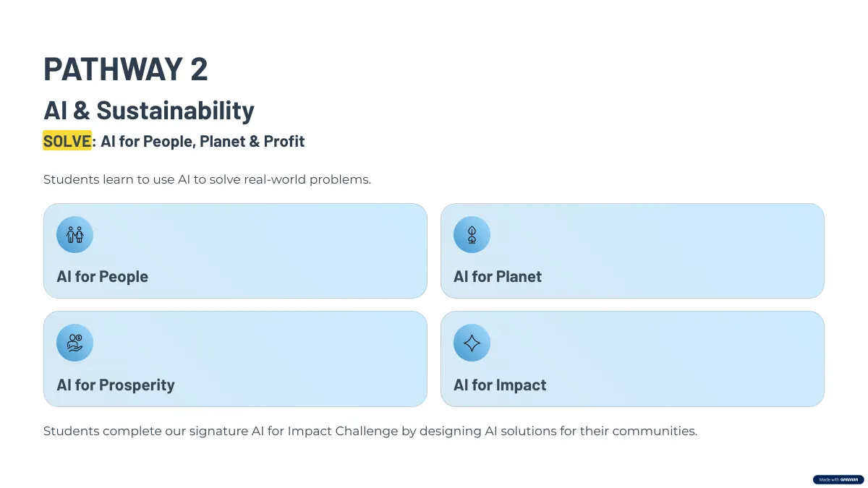Click the yellow highlighted SOLVE word
Image resolution: width=868 pixels, height=488 pixels.
pos(67,141)
